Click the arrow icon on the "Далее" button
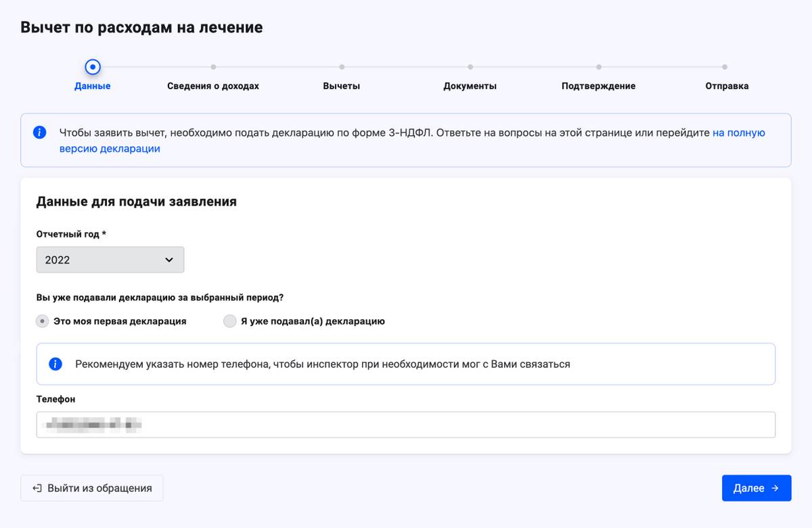Image resolution: width=812 pixels, height=528 pixels. pos(775,488)
